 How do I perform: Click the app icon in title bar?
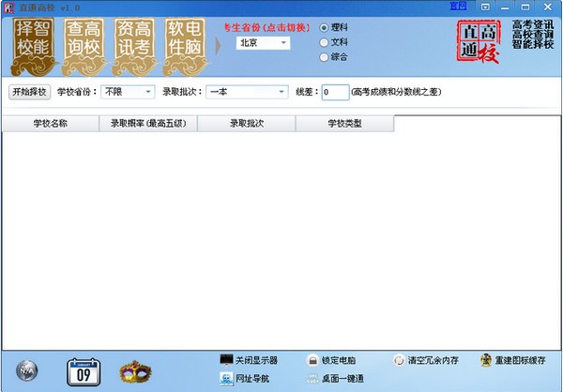pyautogui.click(x=9, y=8)
